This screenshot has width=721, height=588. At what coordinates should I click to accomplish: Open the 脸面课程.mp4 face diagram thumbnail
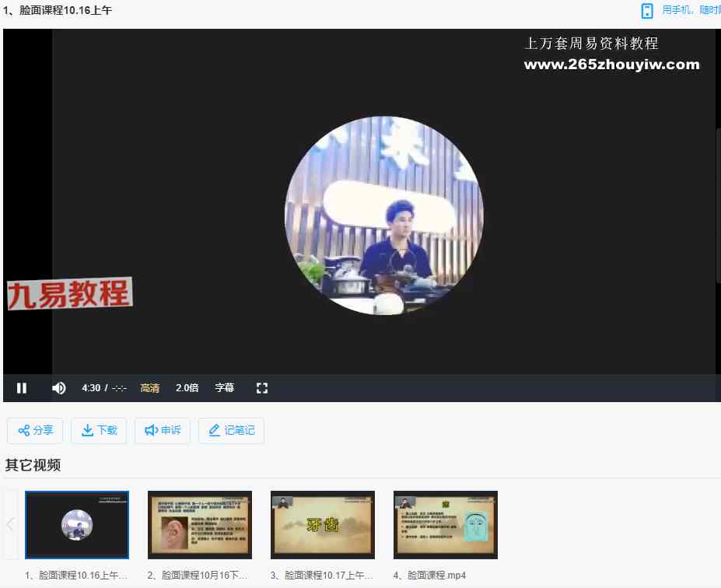446,525
